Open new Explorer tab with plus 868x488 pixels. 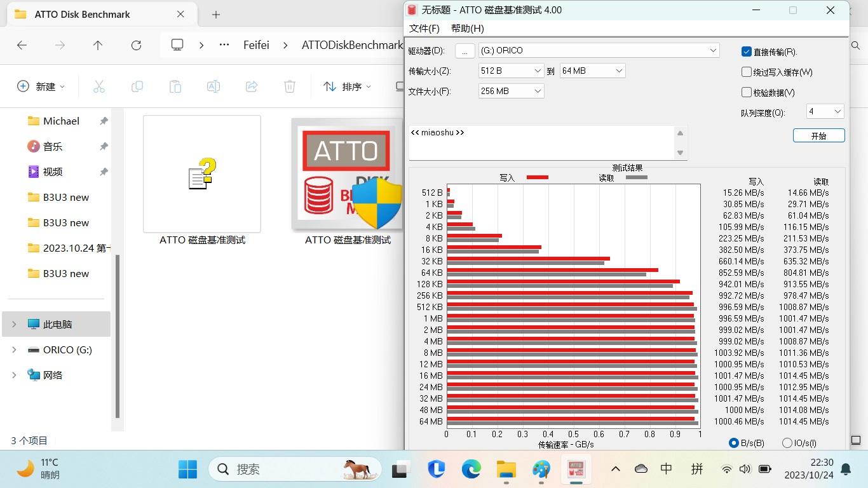click(x=216, y=14)
